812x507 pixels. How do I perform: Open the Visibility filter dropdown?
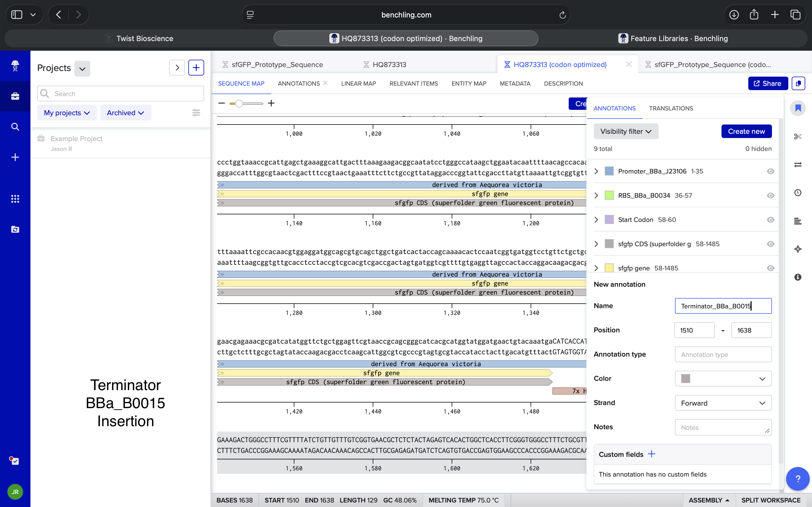click(626, 132)
